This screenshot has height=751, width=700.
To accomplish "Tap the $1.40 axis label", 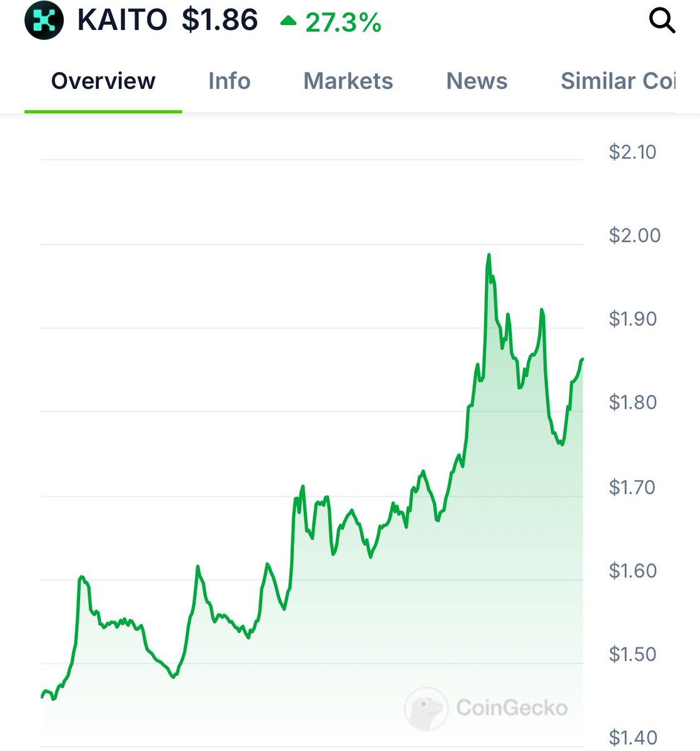I will coord(632,738).
